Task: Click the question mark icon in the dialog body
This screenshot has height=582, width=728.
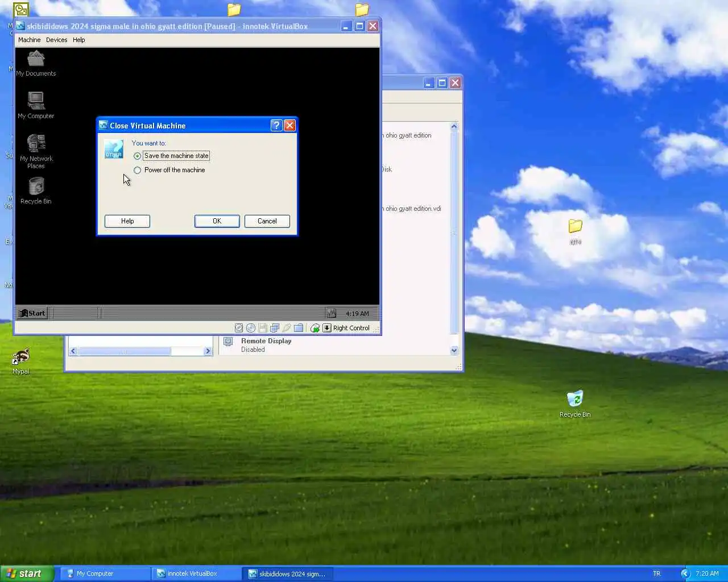Action: (114, 149)
